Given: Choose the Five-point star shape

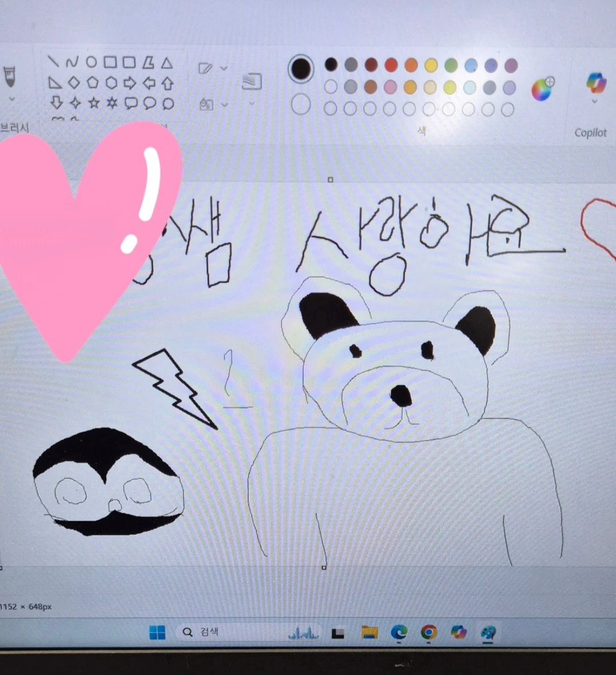Looking at the screenshot, I should pos(94,103).
